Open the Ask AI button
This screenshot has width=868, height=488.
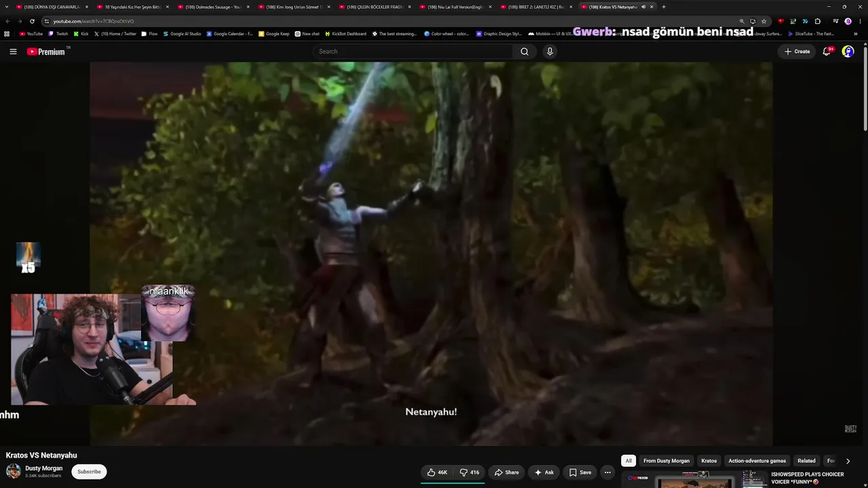click(x=545, y=472)
